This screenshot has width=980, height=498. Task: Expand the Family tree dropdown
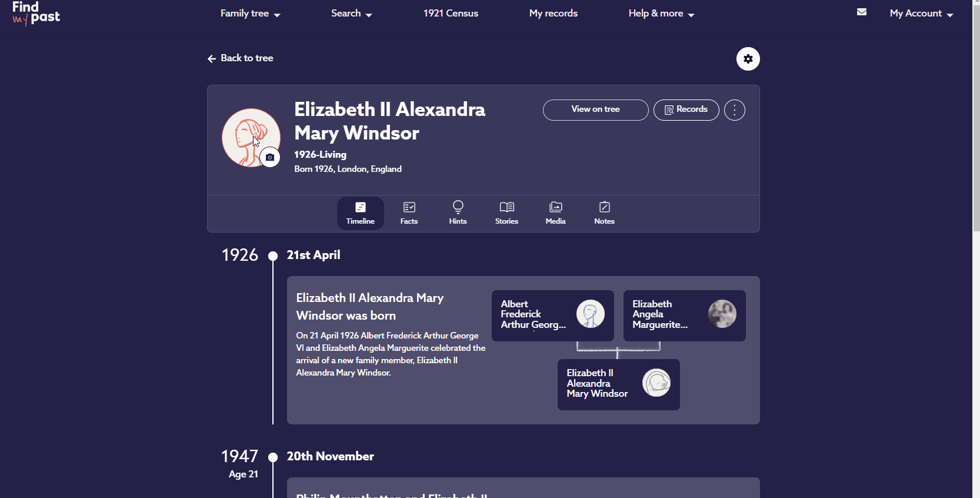pyautogui.click(x=249, y=13)
